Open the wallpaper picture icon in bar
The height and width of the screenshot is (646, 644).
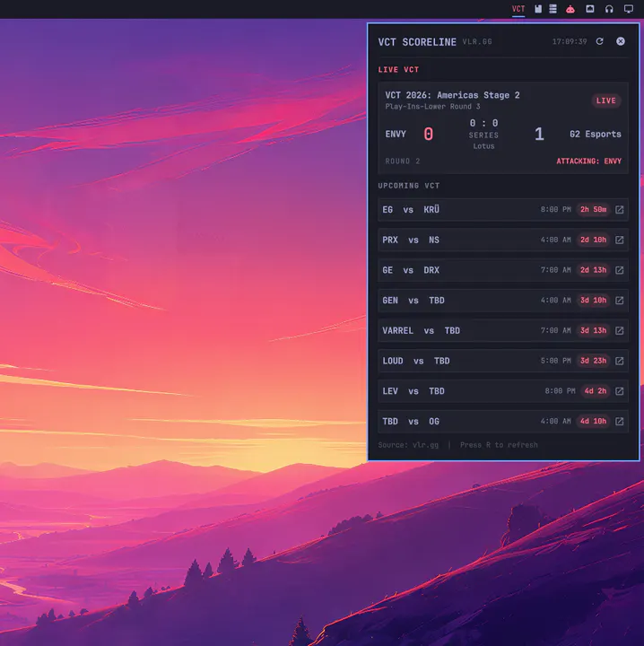(589, 9)
